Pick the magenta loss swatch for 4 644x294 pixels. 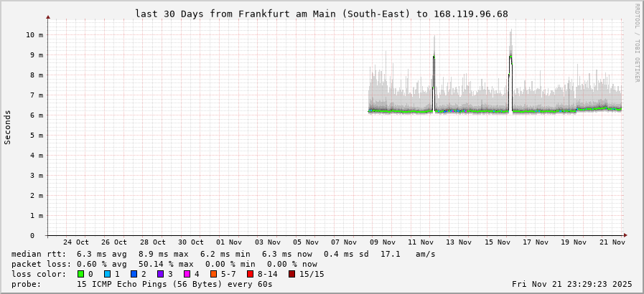[x=187, y=274]
